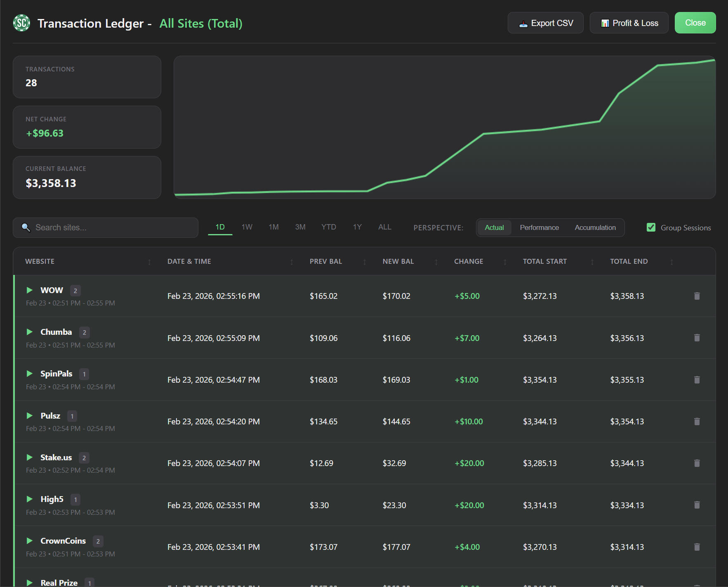Click the SC logo icon
This screenshot has height=587, width=728.
pos(21,23)
